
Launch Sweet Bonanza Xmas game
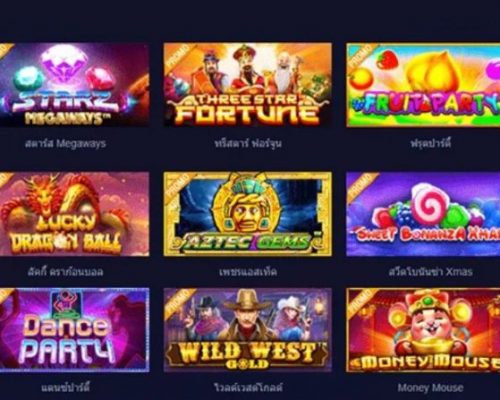423,214
